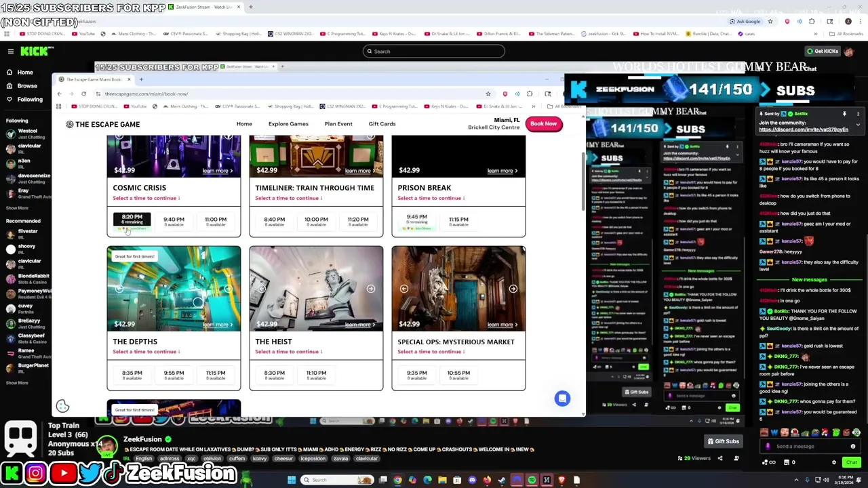Select 10:00 PM slot for Timeliner
Screen dimensions: 868x488
[x=316, y=222]
